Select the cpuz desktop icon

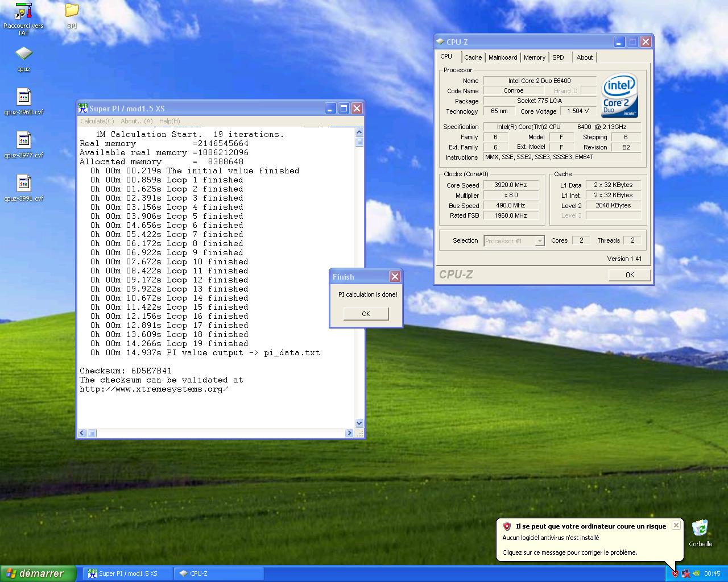(23, 59)
